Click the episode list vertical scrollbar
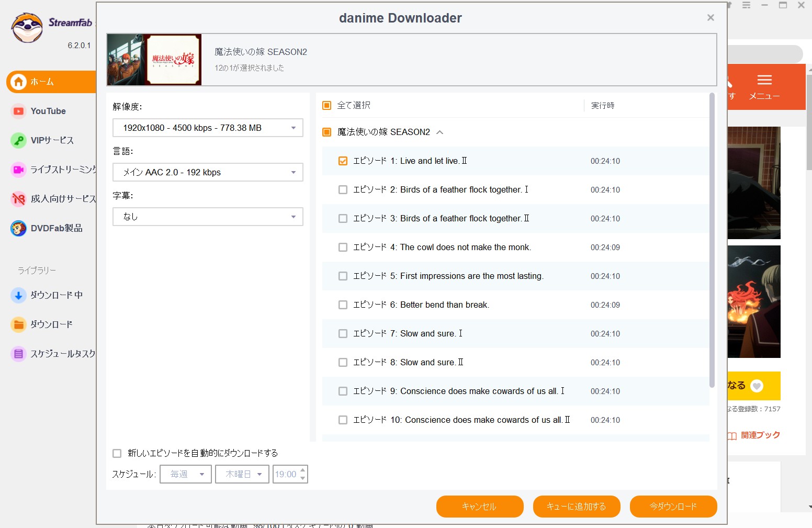Viewport: 812px width, 528px height. [712, 241]
